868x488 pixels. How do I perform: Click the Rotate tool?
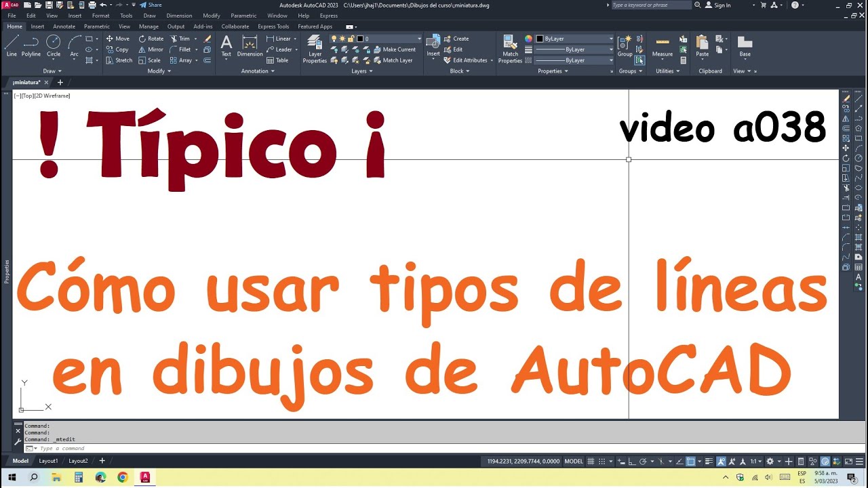[x=151, y=39]
